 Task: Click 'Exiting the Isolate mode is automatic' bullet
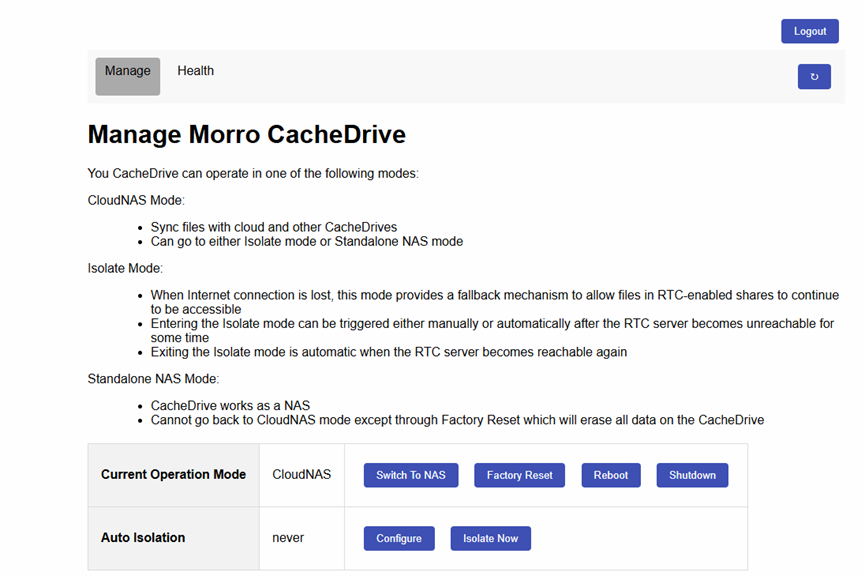pyautogui.click(x=389, y=352)
